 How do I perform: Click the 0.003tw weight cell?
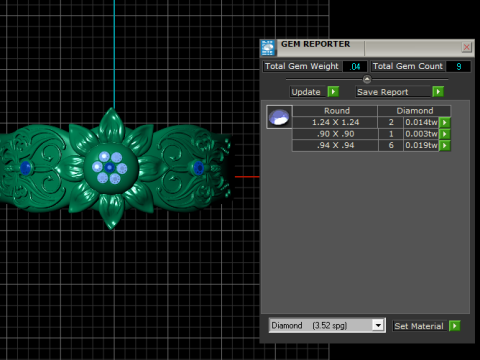(421, 134)
